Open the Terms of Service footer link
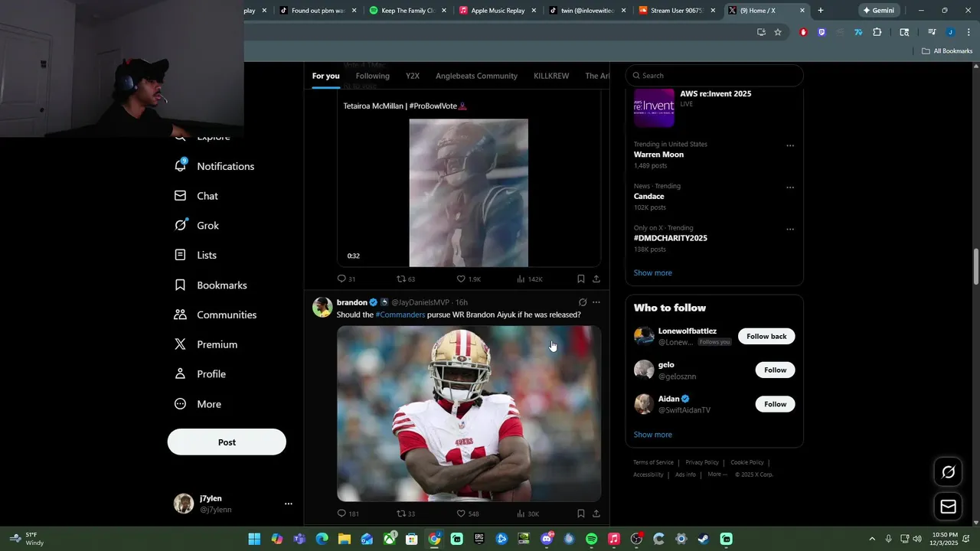Viewport: 980px width, 551px height. pos(653,462)
